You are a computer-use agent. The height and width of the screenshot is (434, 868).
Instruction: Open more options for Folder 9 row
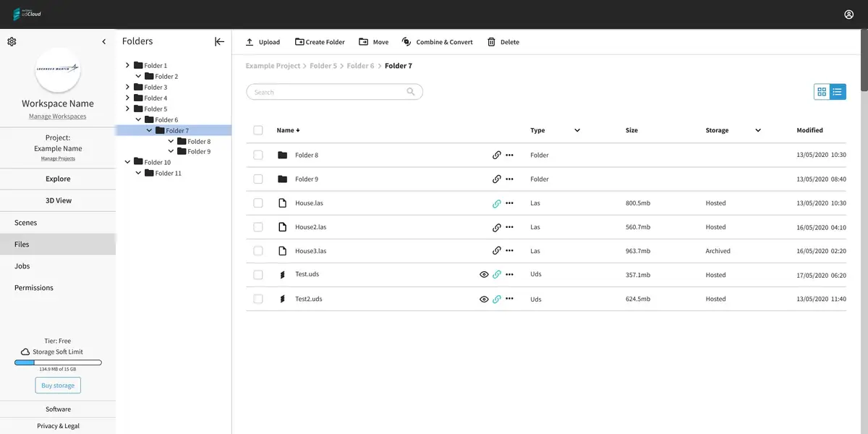tap(510, 179)
